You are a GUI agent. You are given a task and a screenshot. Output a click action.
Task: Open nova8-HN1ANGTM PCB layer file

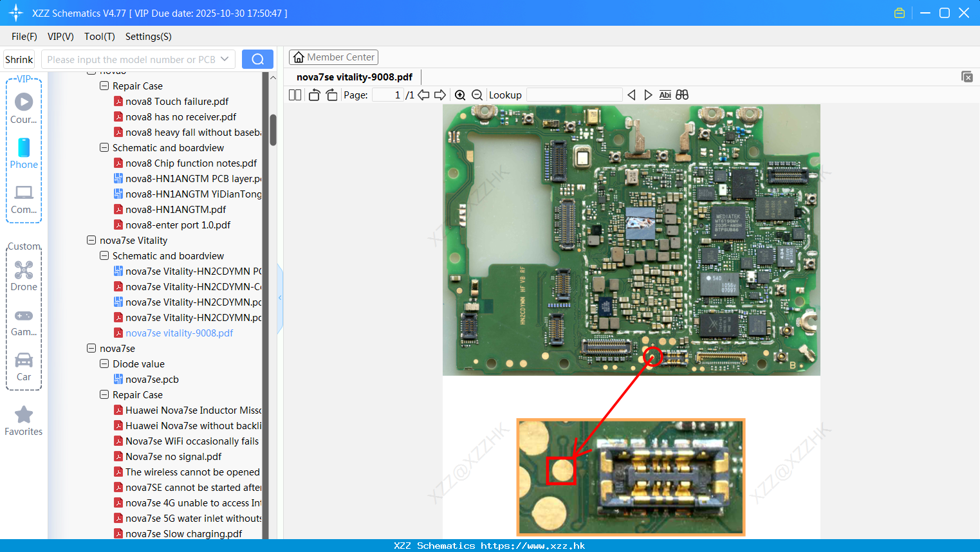(193, 179)
